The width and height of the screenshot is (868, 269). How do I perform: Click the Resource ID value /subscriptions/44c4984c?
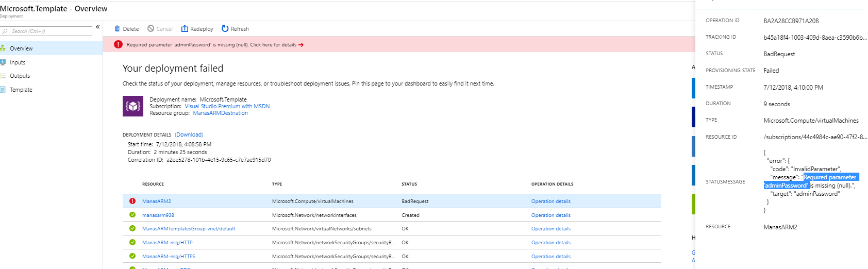click(815, 137)
